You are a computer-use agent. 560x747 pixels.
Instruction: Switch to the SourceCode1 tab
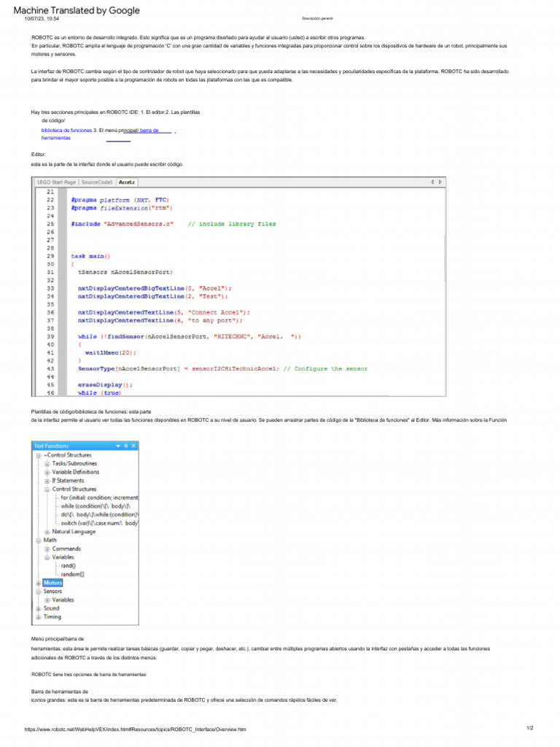[97, 182]
